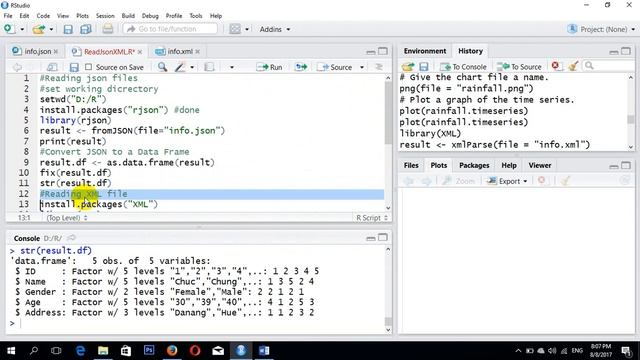Click the History search field
The height and width of the screenshot is (360, 640).
(x=608, y=66)
